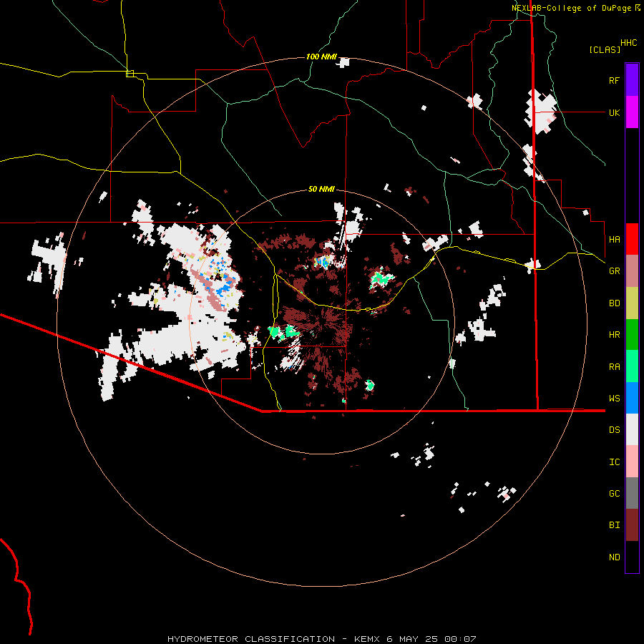Click the HA legend label
This screenshot has width=644, height=644.
pos(614,239)
